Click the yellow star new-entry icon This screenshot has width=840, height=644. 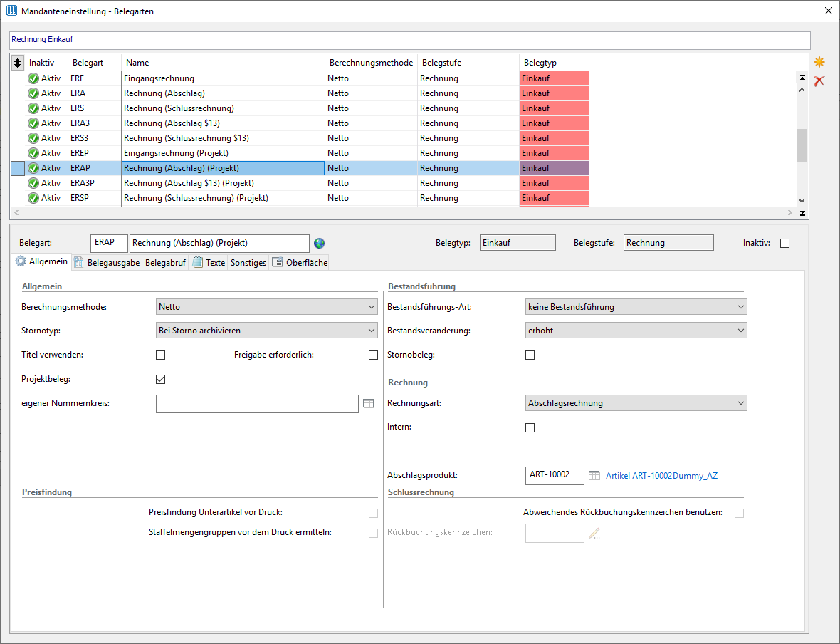(819, 62)
